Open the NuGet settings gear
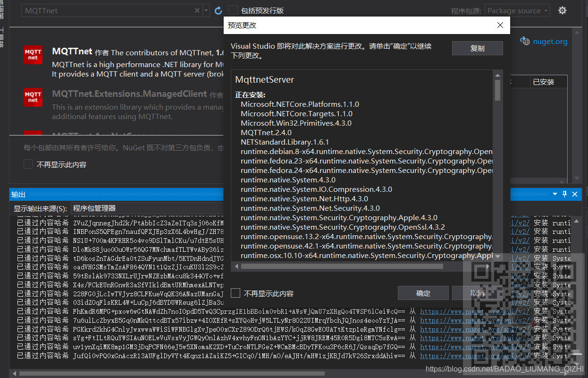 pyautogui.click(x=563, y=10)
